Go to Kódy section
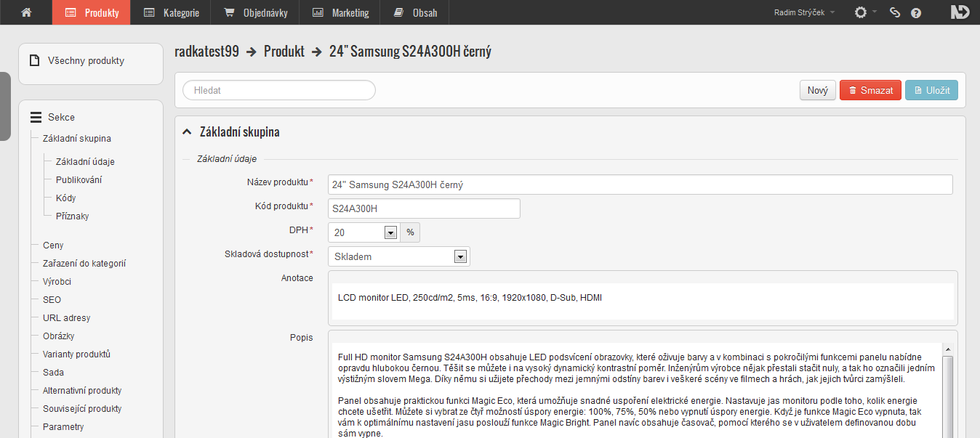Screen dimensions: 980x438 coord(65,198)
